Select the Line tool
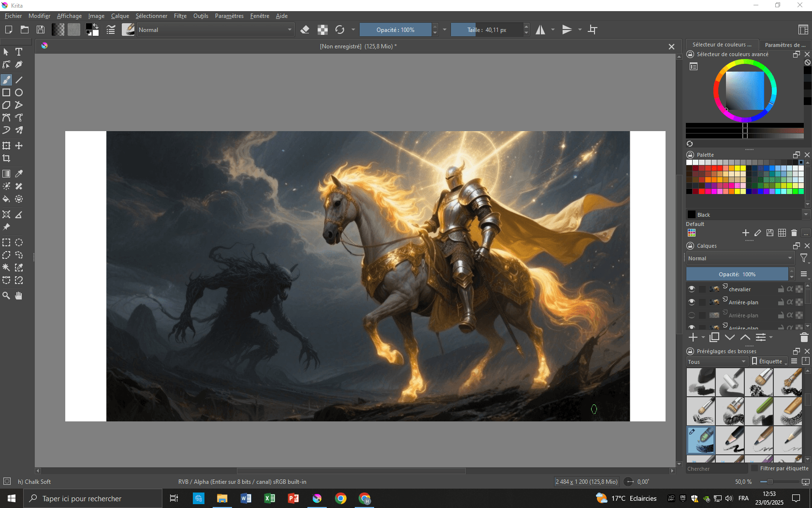Screen dimensions: 812x508 point(19,80)
